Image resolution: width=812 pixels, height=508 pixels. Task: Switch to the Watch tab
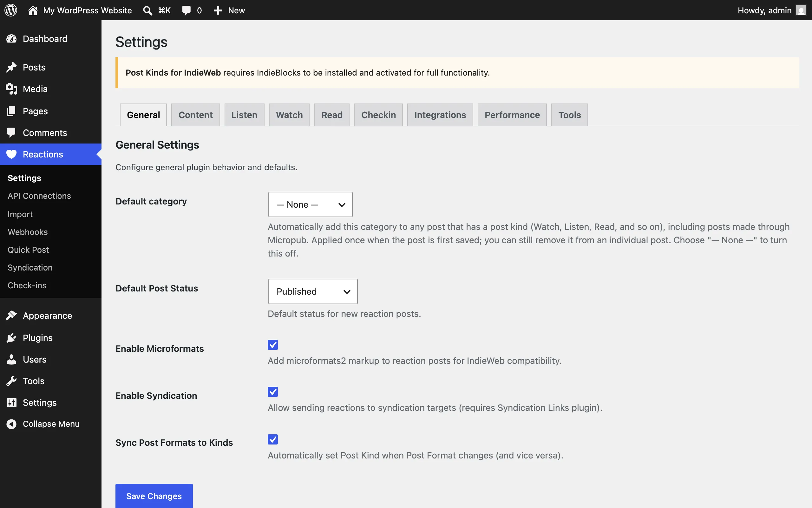click(289, 115)
